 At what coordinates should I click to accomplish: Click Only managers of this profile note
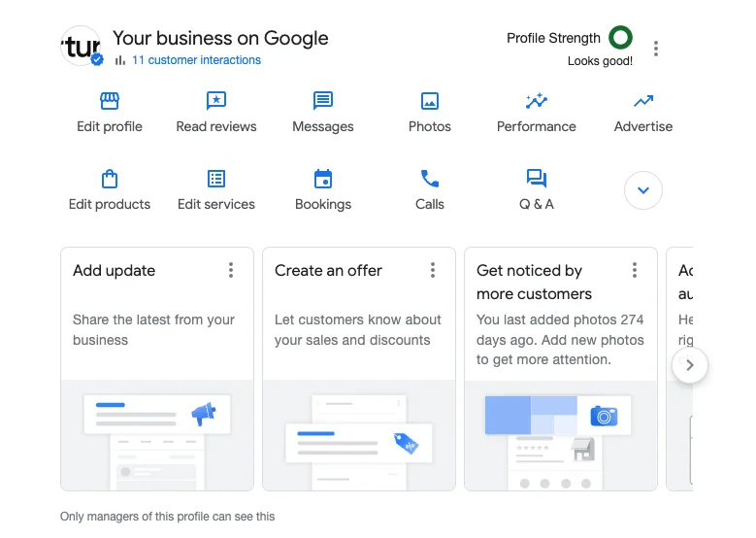tap(167, 517)
